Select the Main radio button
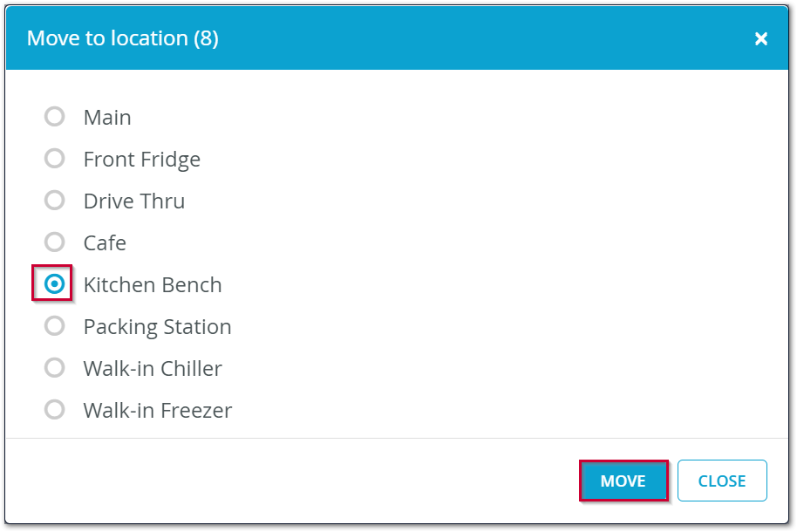797x532 pixels. coord(55,116)
